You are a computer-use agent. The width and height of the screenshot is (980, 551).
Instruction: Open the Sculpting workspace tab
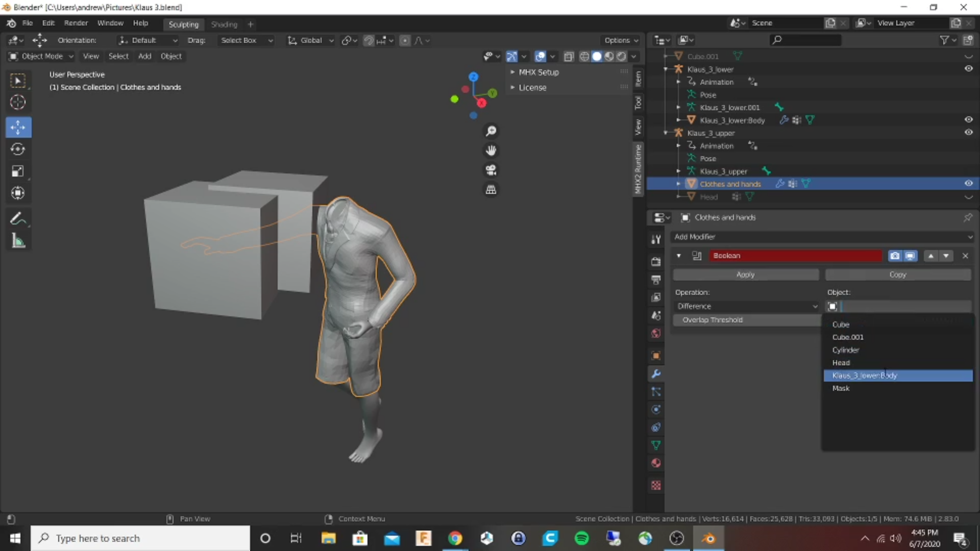[183, 24]
